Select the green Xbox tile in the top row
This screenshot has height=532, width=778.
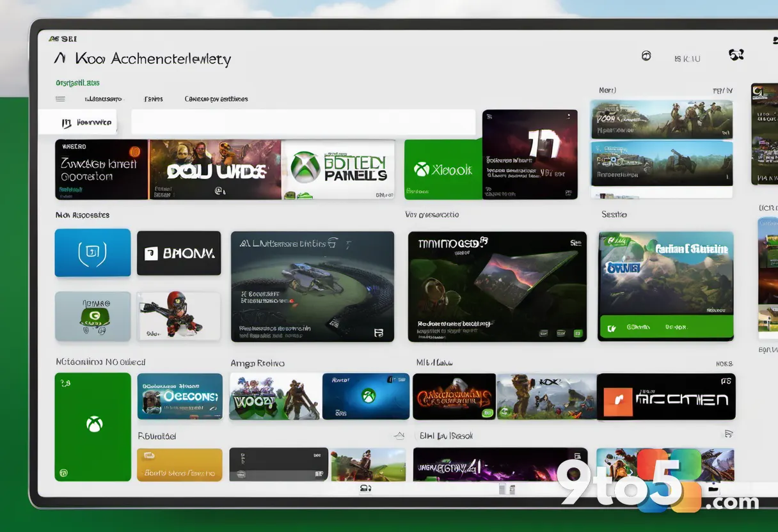[443, 169]
